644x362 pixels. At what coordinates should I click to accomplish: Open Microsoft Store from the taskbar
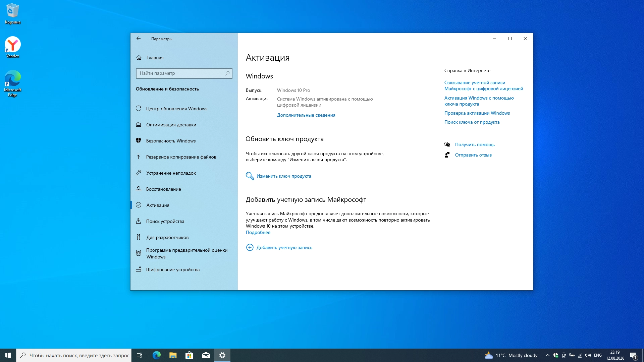(189, 355)
